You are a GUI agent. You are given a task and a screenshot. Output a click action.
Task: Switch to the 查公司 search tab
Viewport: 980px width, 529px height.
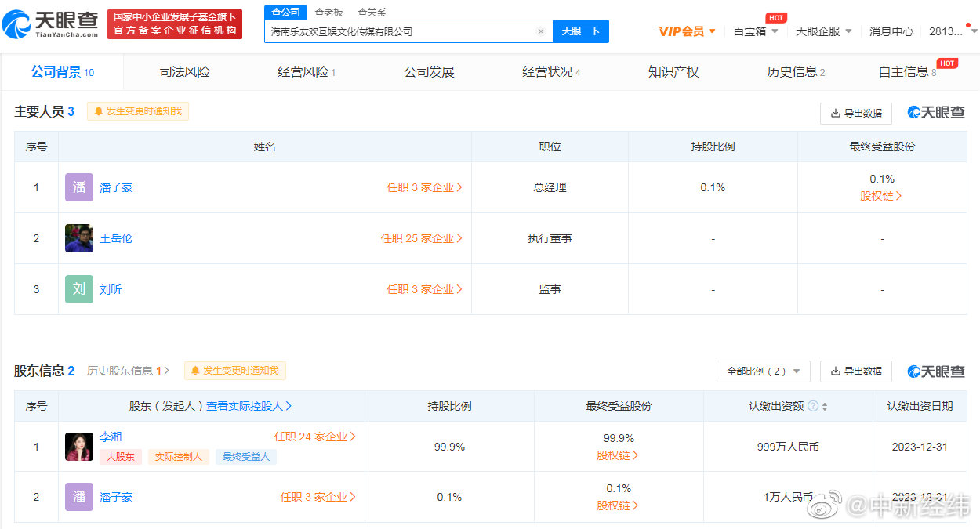click(285, 12)
